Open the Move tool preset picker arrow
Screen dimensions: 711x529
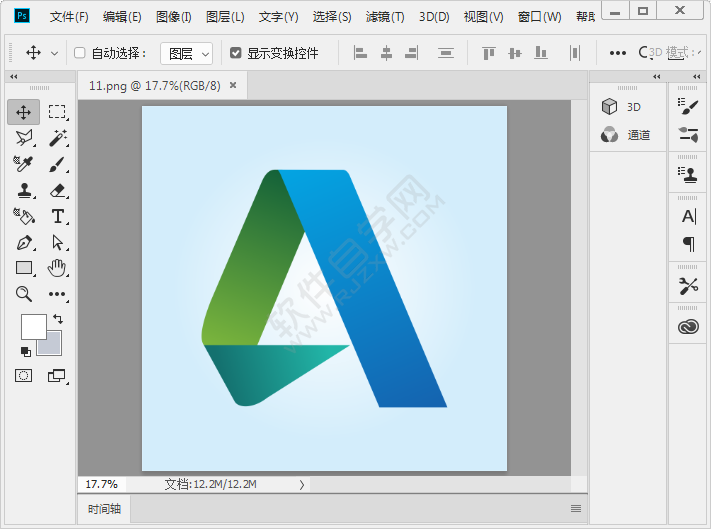click(x=54, y=53)
